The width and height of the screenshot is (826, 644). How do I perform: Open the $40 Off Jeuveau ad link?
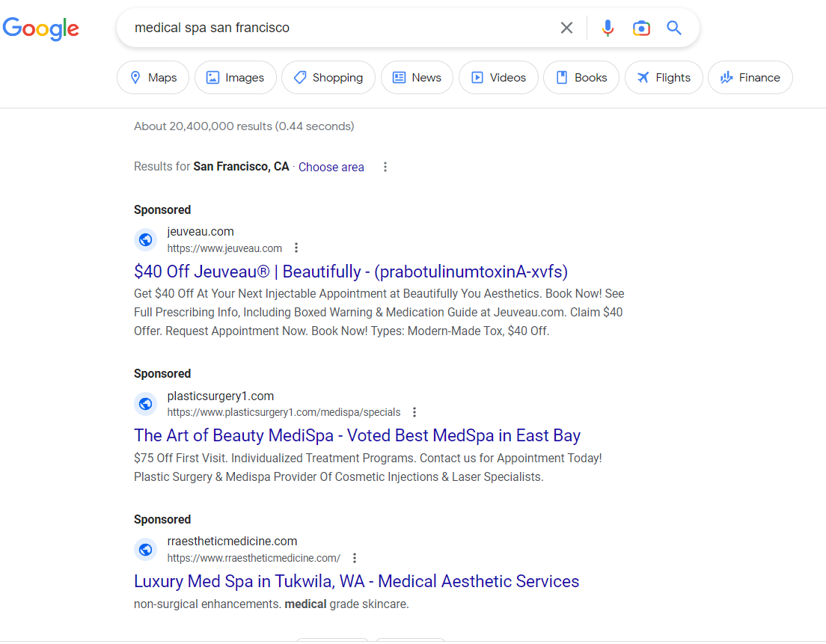pos(351,272)
